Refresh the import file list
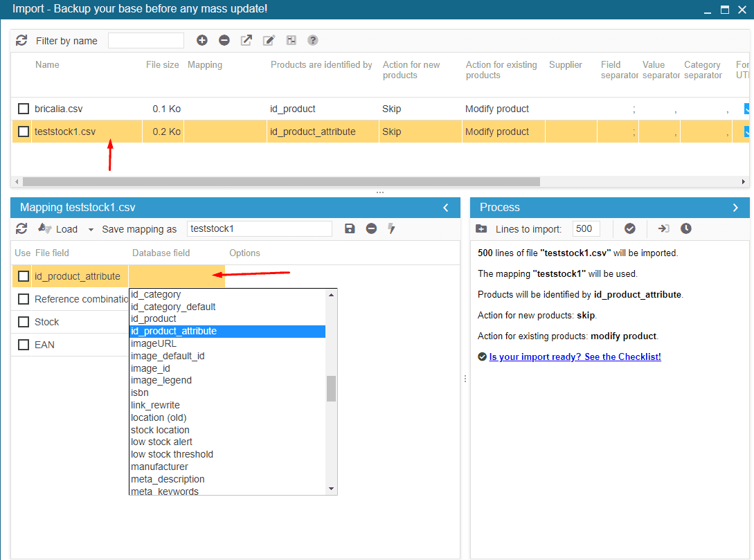This screenshot has width=754, height=560. click(21, 40)
